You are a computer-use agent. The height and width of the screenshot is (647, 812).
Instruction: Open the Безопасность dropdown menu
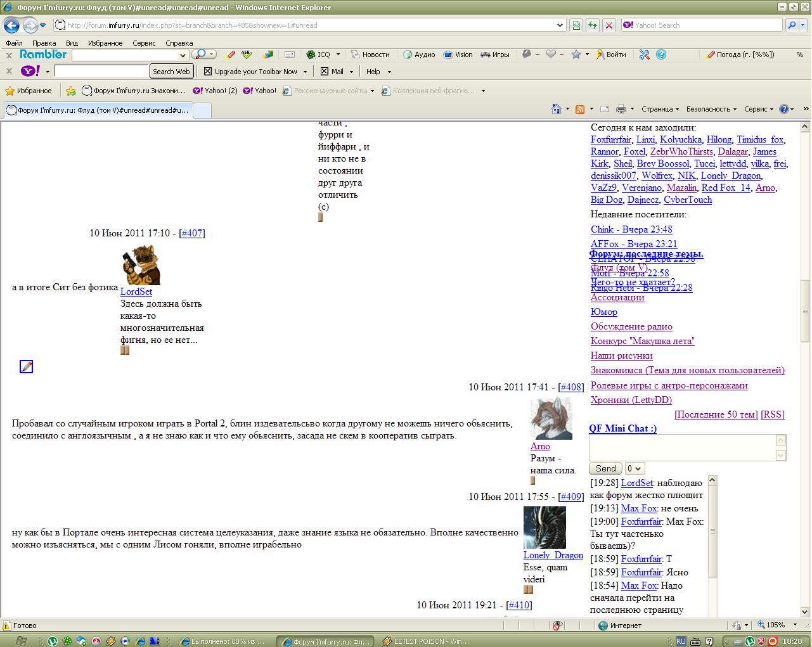[711, 109]
